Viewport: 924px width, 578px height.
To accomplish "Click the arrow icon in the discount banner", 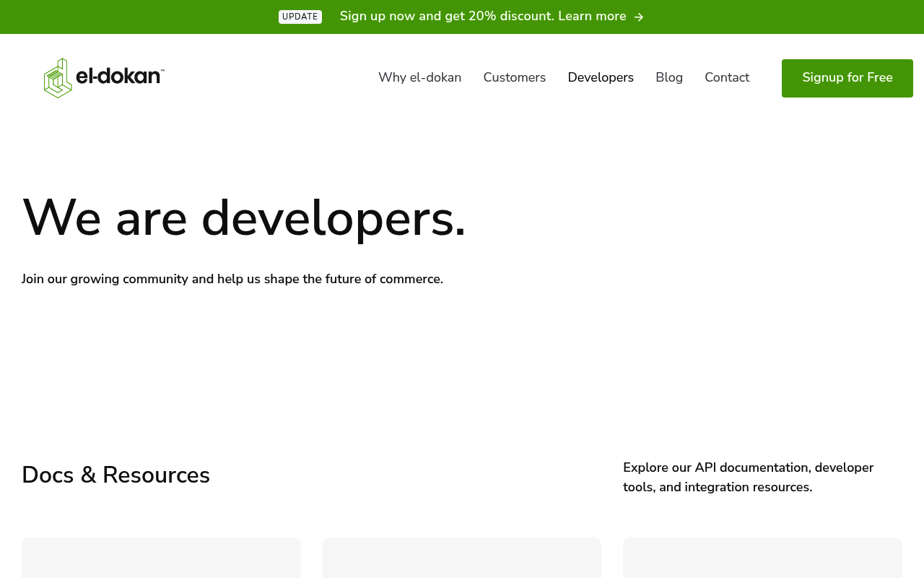I will 639,17.
